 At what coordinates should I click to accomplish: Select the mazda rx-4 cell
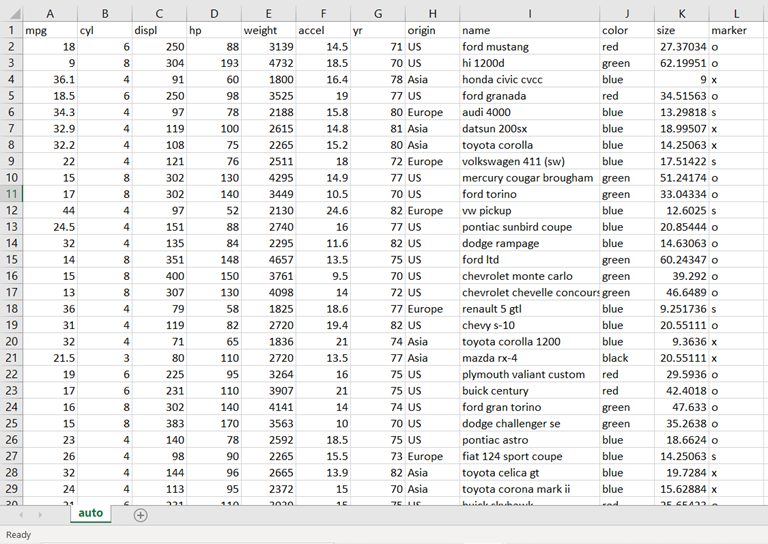coord(529,358)
